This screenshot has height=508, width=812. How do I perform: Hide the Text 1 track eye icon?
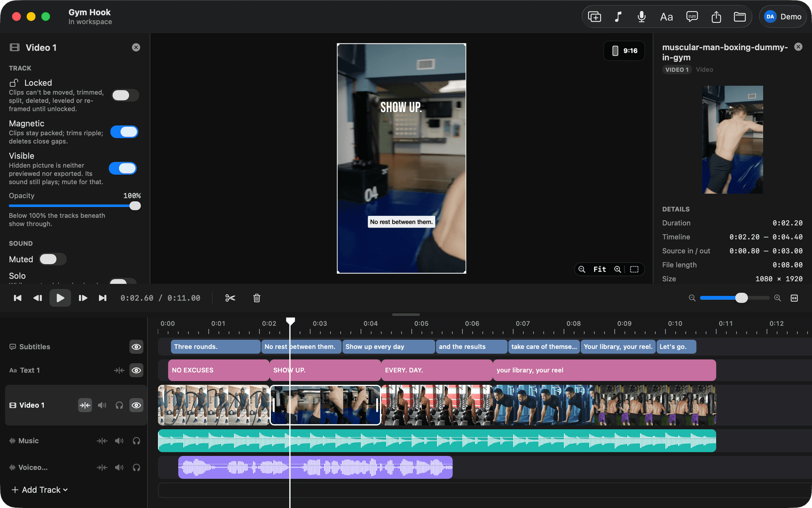point(136,370)
